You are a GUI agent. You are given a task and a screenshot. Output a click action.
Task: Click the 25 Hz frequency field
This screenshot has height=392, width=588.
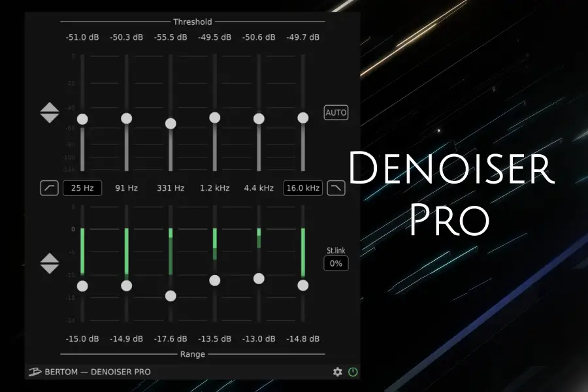point(82,188)
